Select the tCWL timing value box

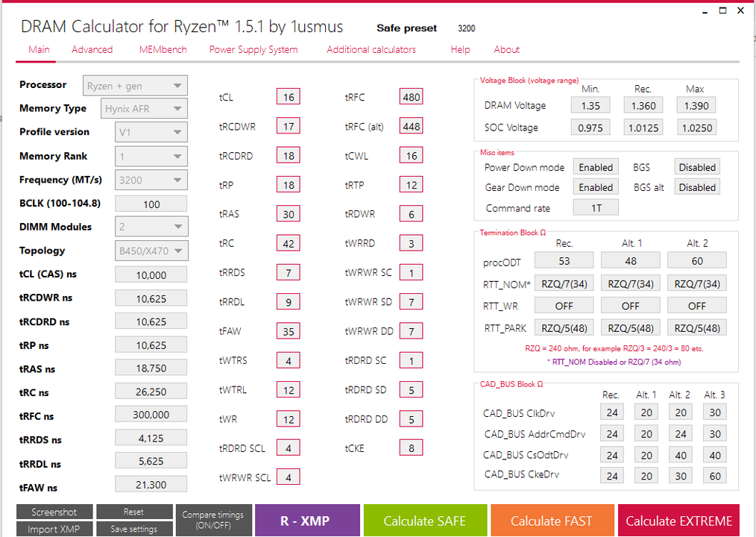click(x=412, y=156)
